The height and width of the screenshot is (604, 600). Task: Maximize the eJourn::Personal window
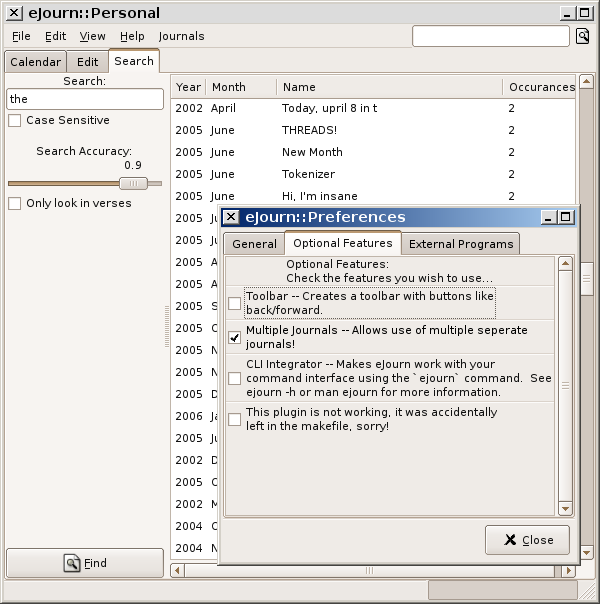[584, 13]
